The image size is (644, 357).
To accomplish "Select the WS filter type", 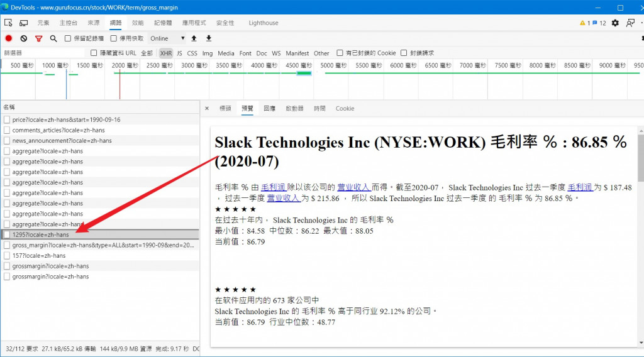I will point(276,53).
